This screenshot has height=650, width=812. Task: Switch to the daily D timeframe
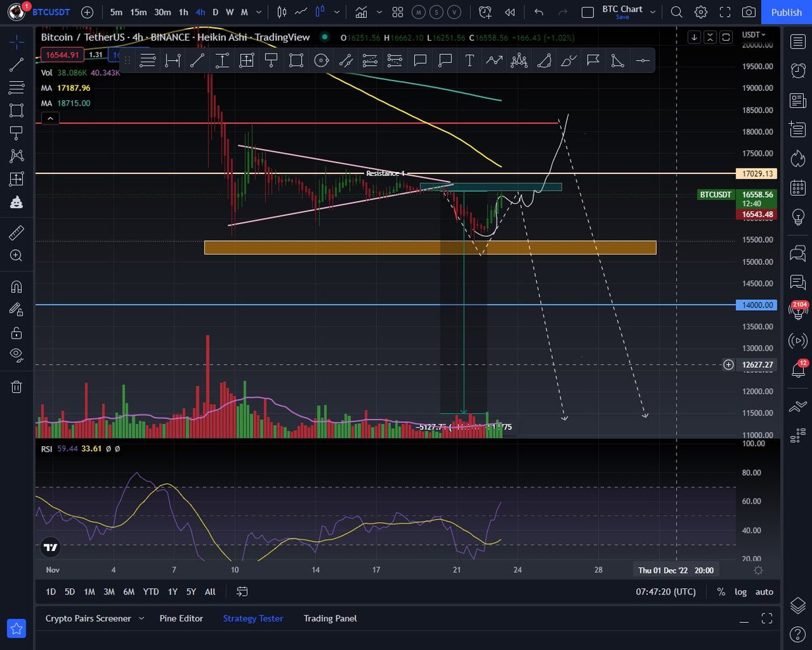click(x=215, y=12)
